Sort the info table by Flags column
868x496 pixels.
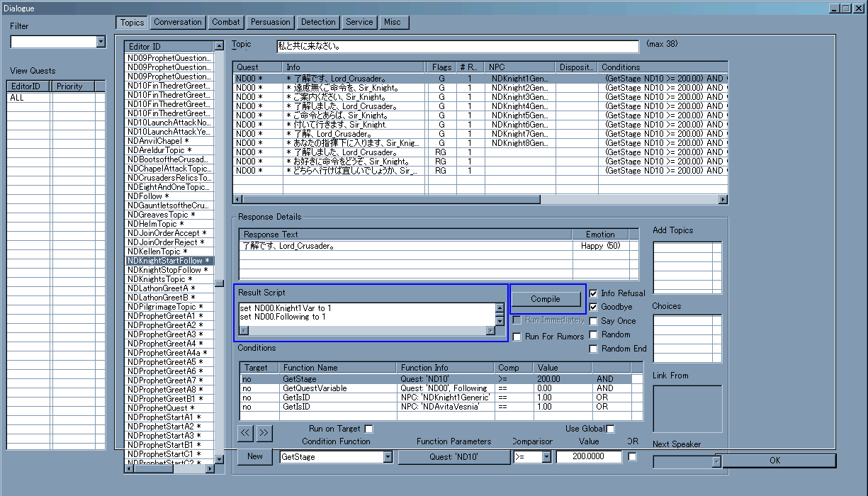[x=441, y=67]
